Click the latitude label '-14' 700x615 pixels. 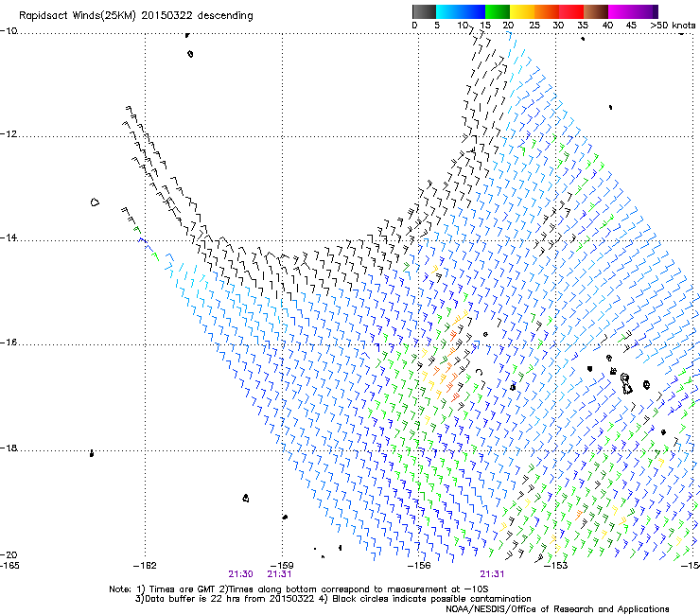click(x=9, y=237)
